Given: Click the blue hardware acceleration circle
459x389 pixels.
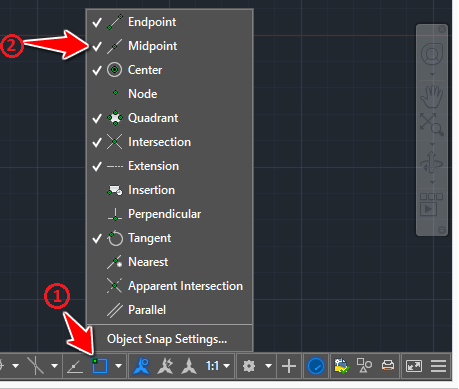Looking at the screenshot, I should (316, 366).
